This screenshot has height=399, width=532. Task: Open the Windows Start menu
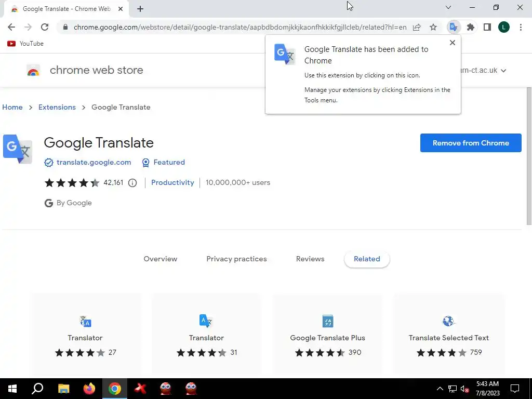12,389
